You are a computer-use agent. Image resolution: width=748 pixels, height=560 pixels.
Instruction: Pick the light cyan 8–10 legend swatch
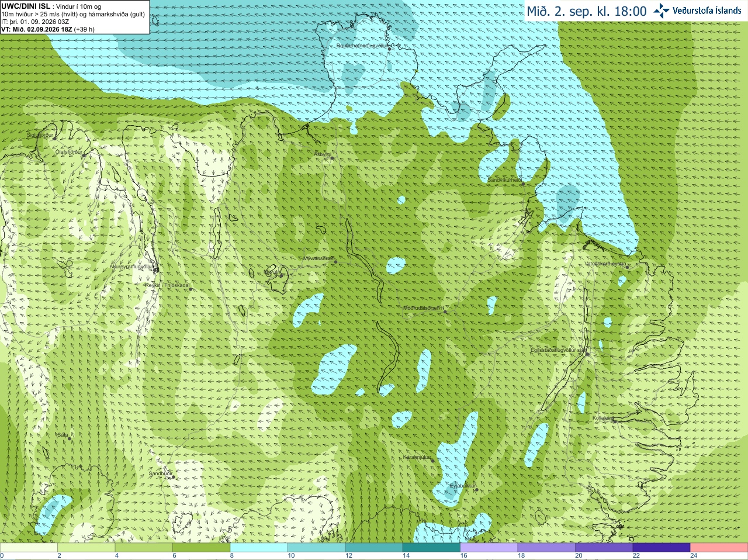coord(259,548)
